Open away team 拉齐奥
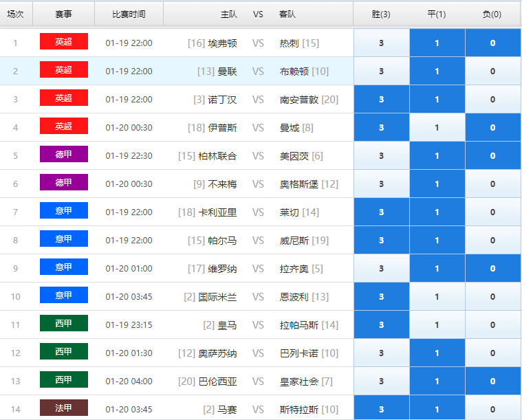The height and width of the screenshot is (420, 522). tap(294, 269)
